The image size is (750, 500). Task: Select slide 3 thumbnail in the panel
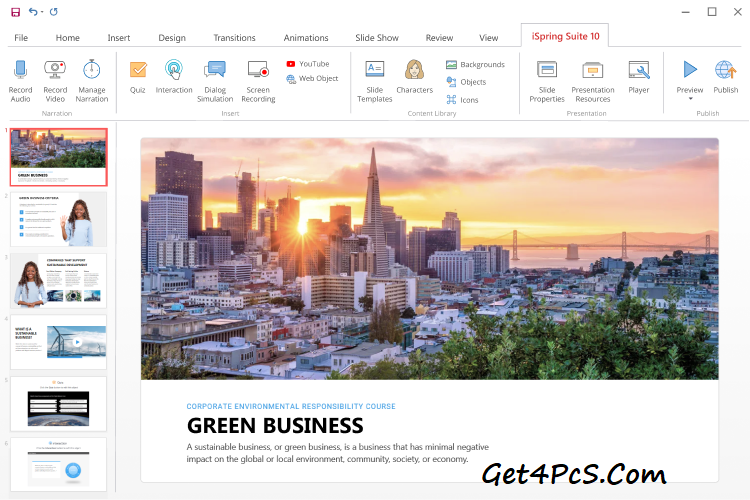pyautogui.click(x=59, y=280)
